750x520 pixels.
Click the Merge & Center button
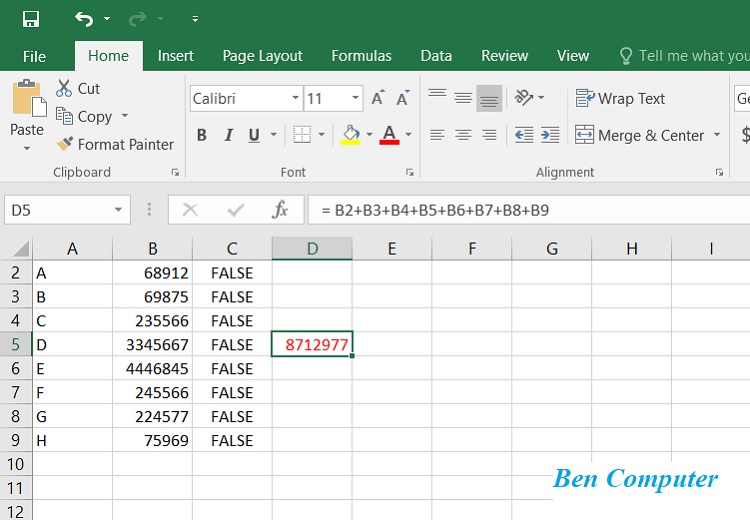click(x=640, y=135)
